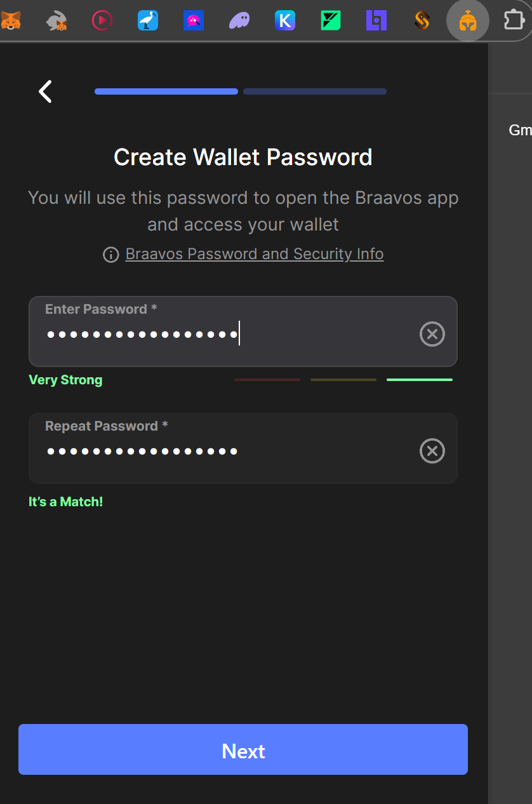This screenshot has width=532, height=804.
Task: Open Braavos Password and Security Info
Action: pyautogui.click(x=254, y=253)
